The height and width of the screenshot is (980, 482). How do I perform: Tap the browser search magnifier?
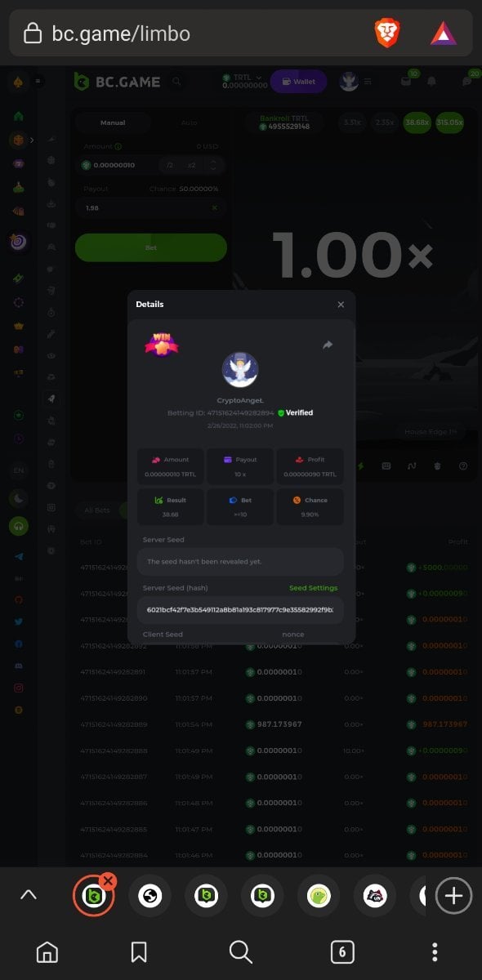(240, 951)
